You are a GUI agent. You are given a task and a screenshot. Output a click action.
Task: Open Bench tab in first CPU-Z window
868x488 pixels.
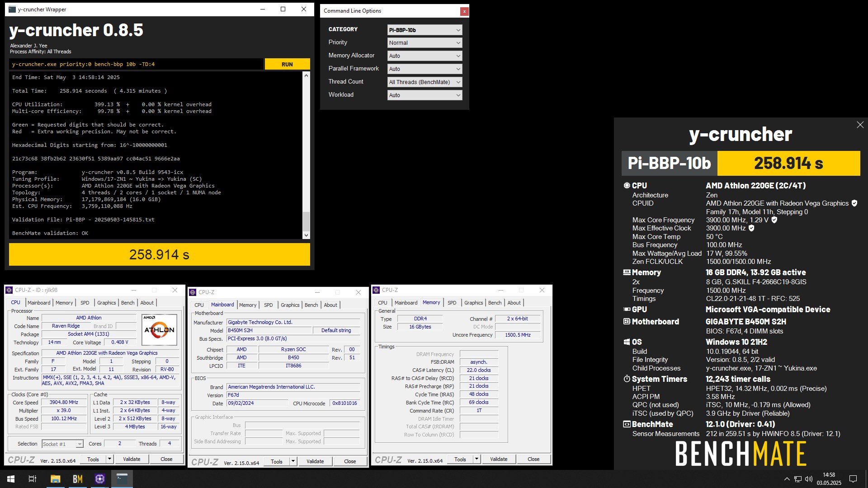tap(128, 303)
